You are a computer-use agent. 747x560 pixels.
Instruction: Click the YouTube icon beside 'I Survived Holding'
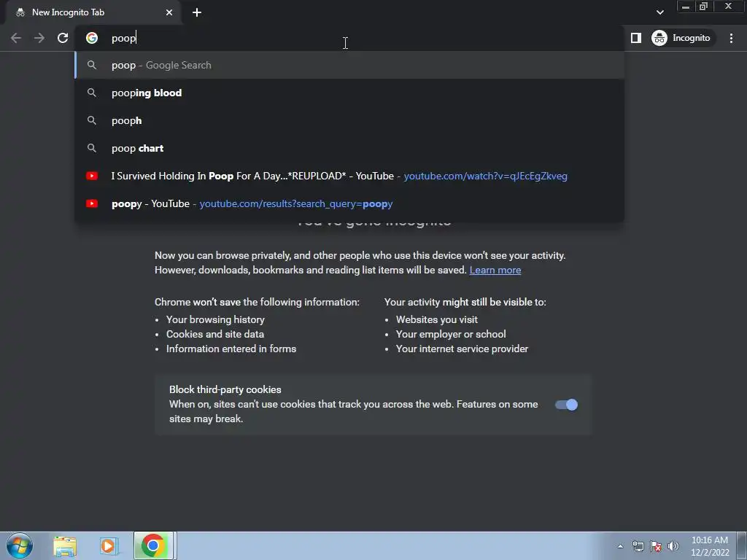92,176
